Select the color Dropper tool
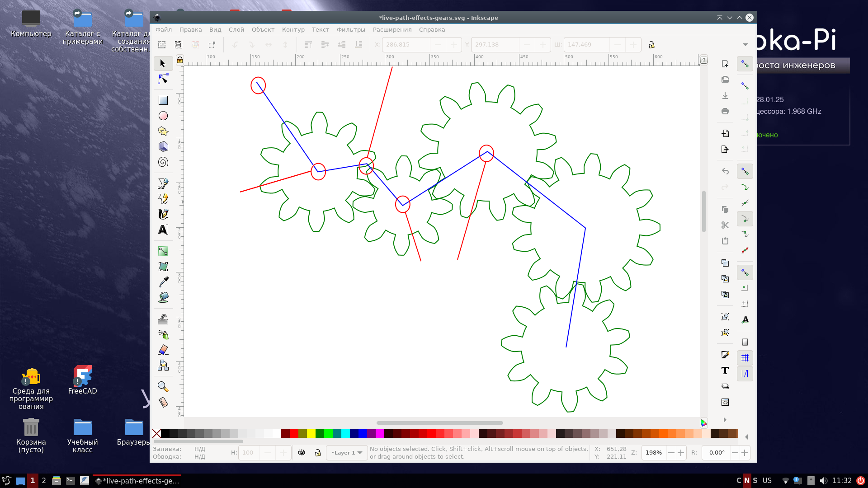Viewport: 868px width, 488px height. pyautogui.click(x=163, y=281)
